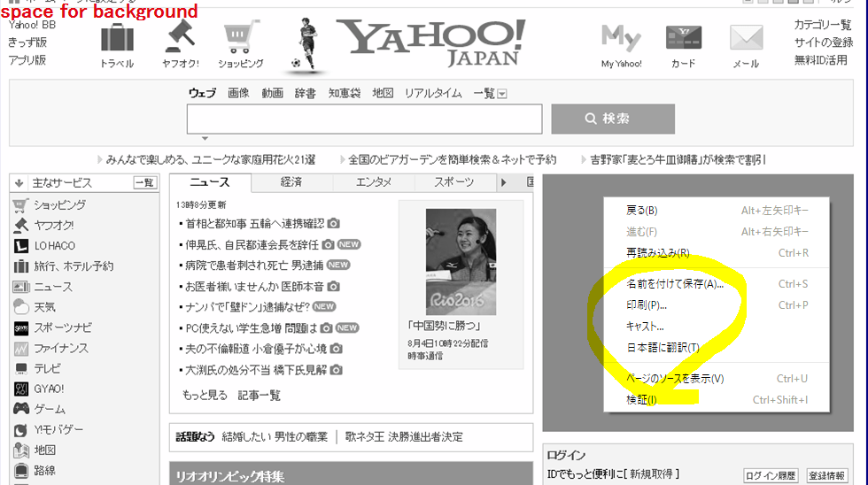Open the 記事一覧 link
The height and width of the screenshot is (485, 868).
click(259, 395)
